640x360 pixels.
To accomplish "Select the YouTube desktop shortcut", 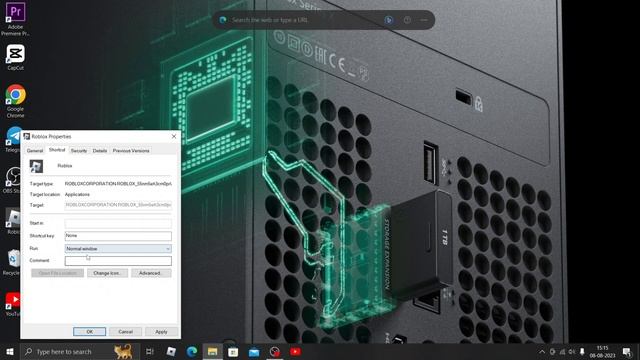I will tap(12, 304).
